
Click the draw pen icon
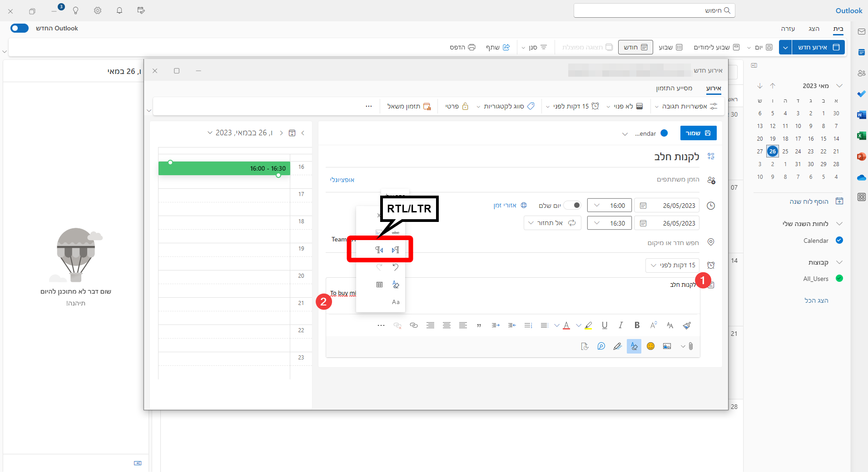click(x=617, y=346)
